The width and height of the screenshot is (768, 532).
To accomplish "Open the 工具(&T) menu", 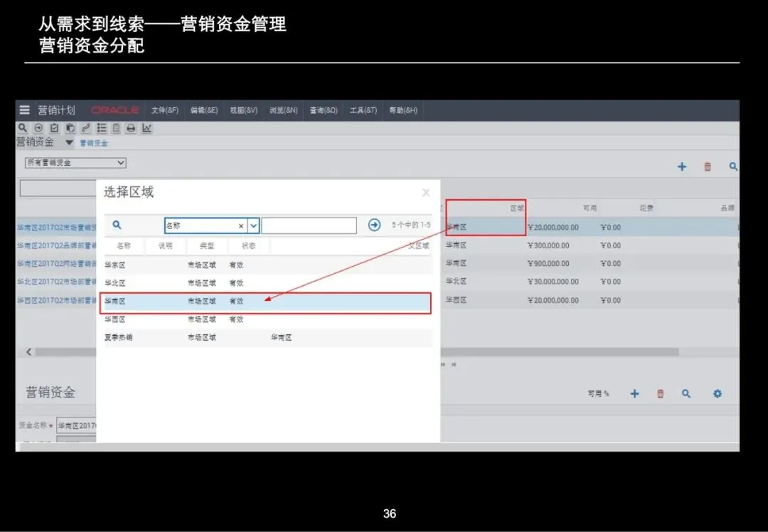I will point(363,110).
